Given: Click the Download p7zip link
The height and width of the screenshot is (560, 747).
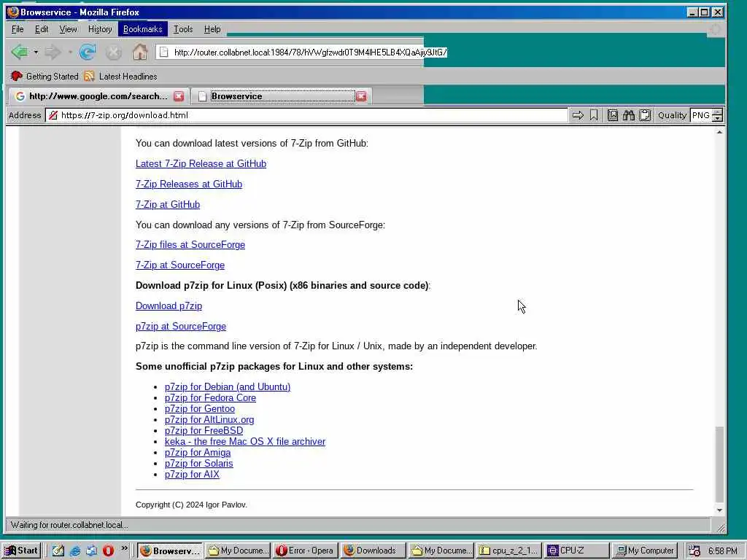Looking at the screenshot, I should click(169, 306).
